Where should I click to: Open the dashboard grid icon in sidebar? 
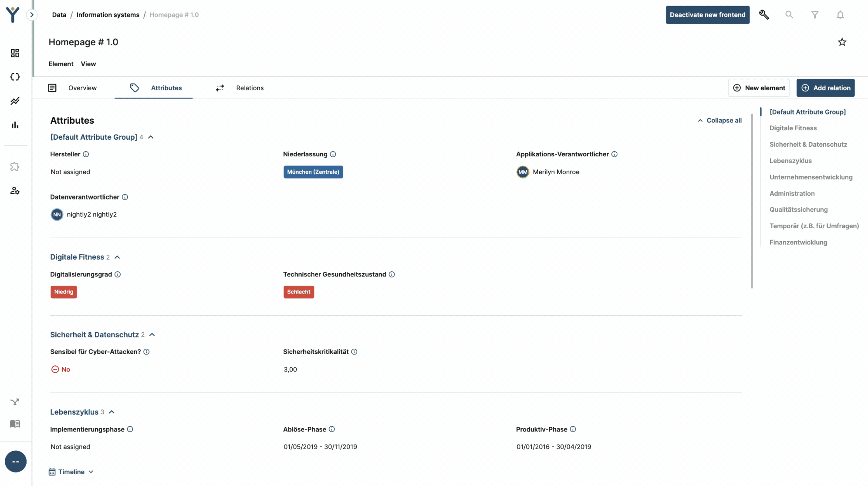(x=15, y=53)
